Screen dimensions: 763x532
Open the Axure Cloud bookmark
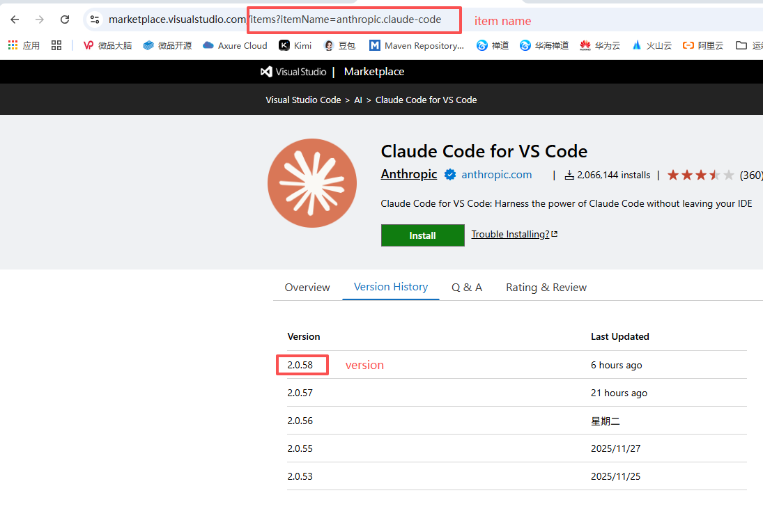click(235, 45)
